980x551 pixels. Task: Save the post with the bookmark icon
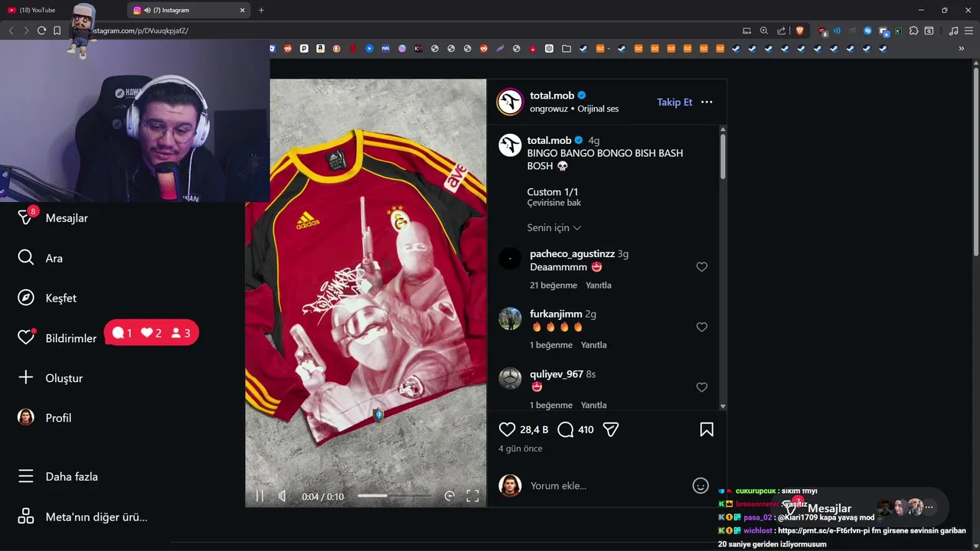coord(707,429)
